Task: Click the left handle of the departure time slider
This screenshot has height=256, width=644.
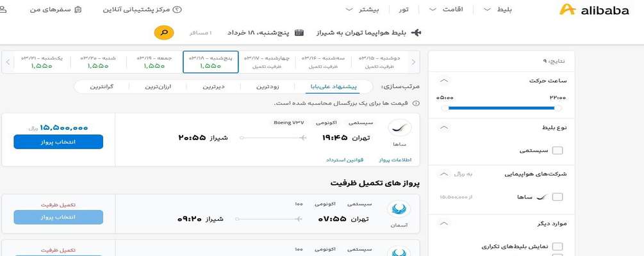Action: [x=445, y=108]
